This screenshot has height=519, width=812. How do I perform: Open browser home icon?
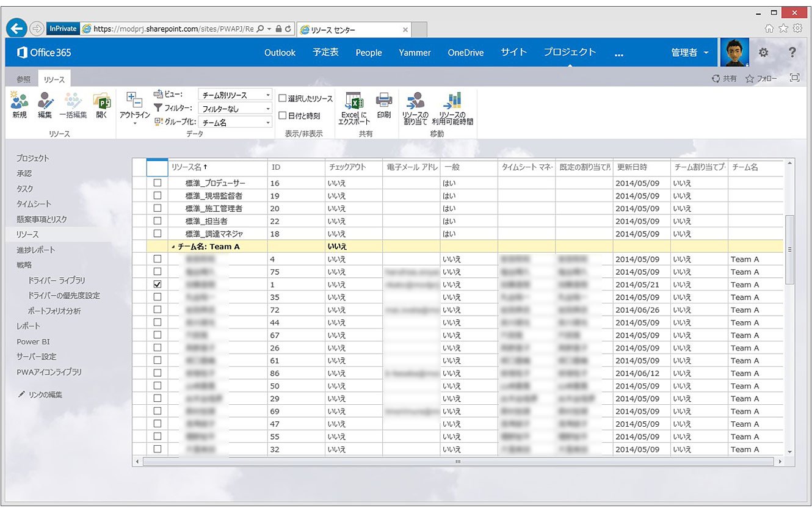tap(769, 28)
